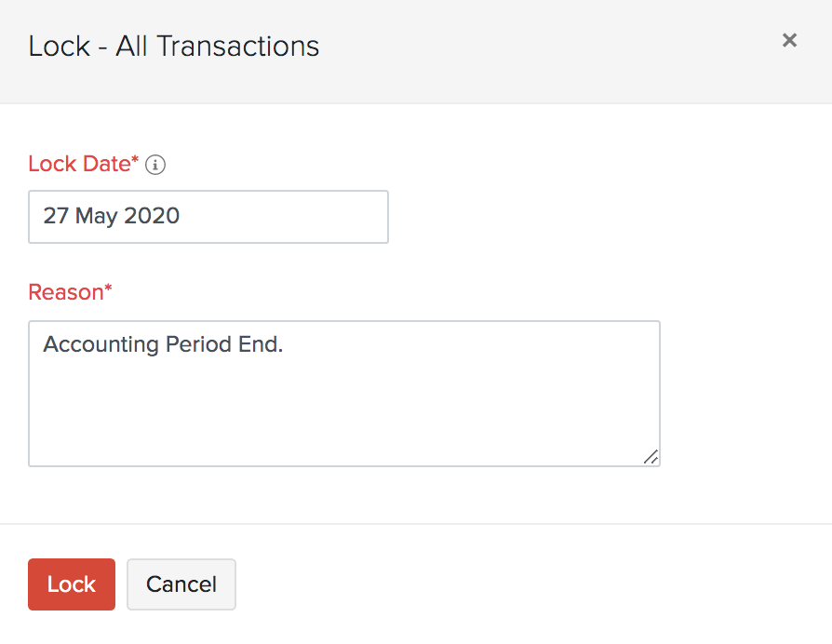Click the word "End." in Reason text
Screen dimensions: 832x644
point(261,344)
